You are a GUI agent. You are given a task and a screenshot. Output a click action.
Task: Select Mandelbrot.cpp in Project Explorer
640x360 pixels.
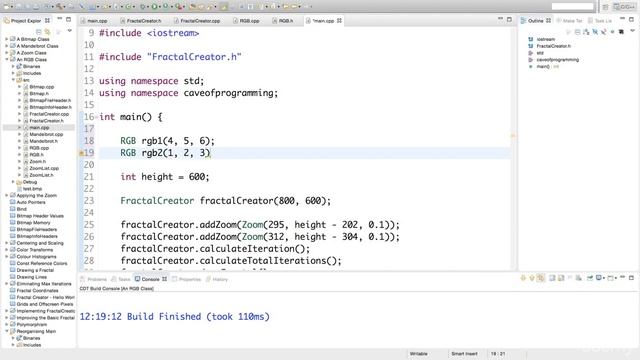(46, 134)
